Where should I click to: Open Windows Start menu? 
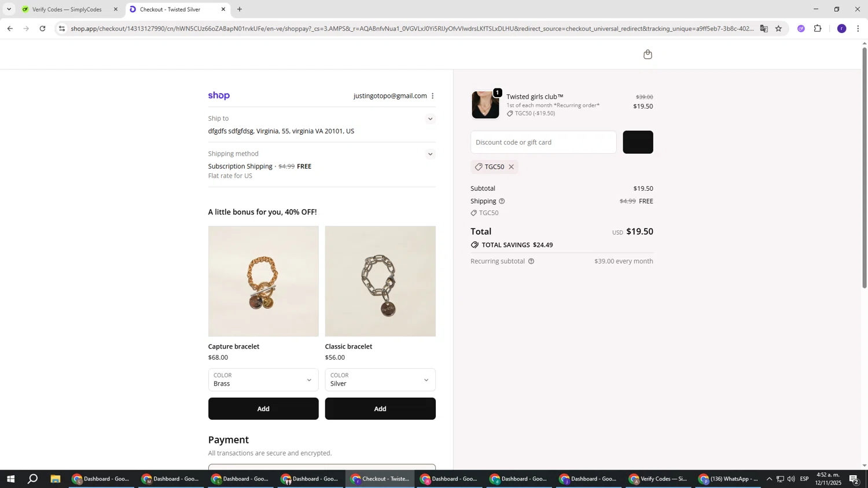click(10, 479)
